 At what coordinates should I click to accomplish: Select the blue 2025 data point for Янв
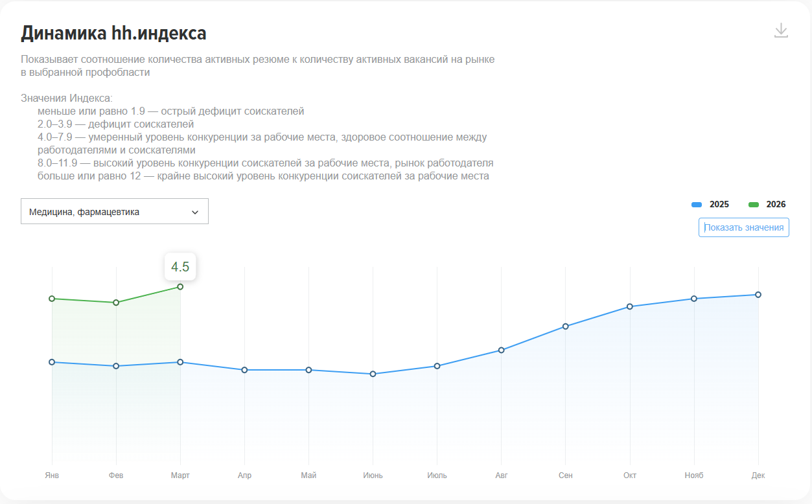point(52,362)
